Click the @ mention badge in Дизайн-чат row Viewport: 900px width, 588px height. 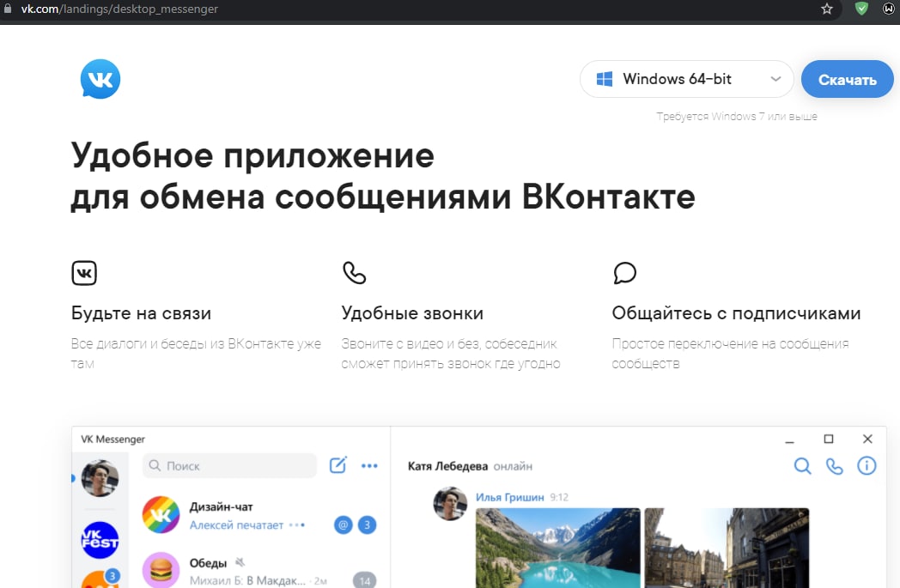344,524
